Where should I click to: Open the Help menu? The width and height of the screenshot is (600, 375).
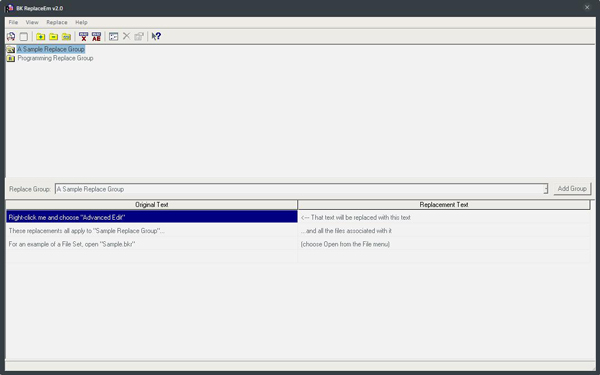tap(81, 22)
